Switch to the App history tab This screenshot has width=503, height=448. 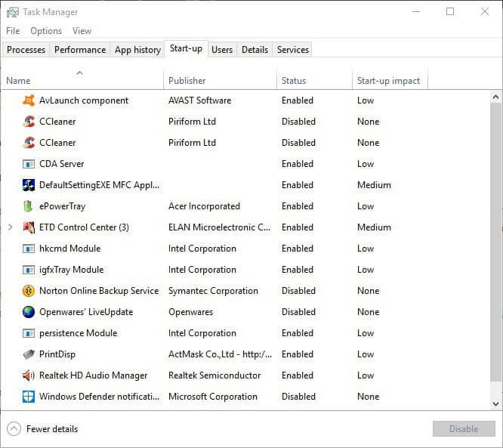(x=137, y=50)
